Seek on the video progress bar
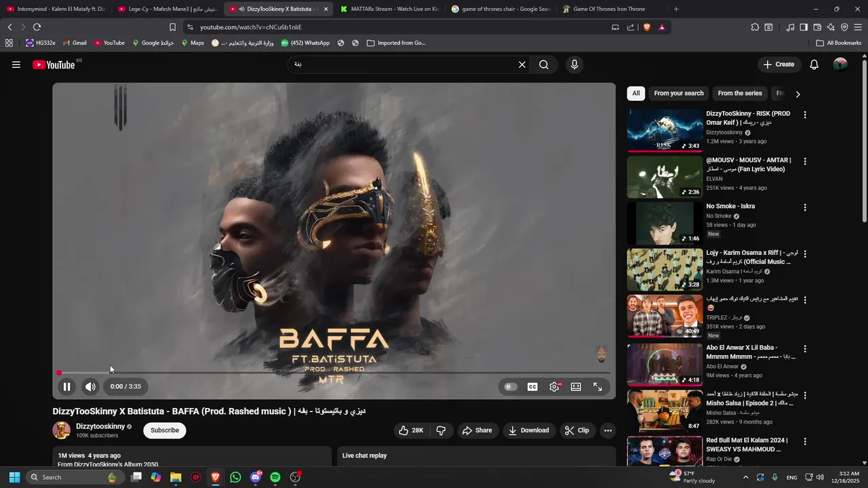The width and height of the screenshot is (868, 488). [x=334, y=373]
